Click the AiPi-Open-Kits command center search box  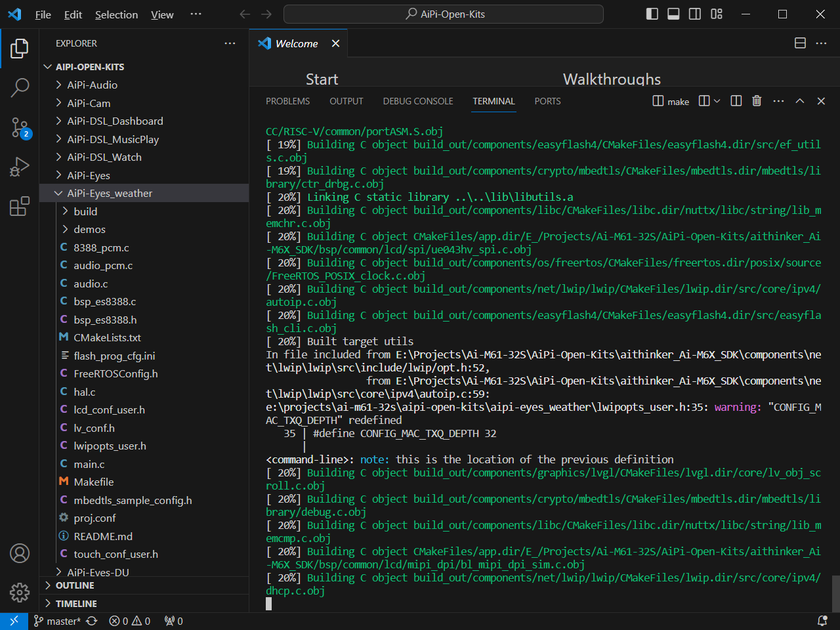(x=444, y=14)
